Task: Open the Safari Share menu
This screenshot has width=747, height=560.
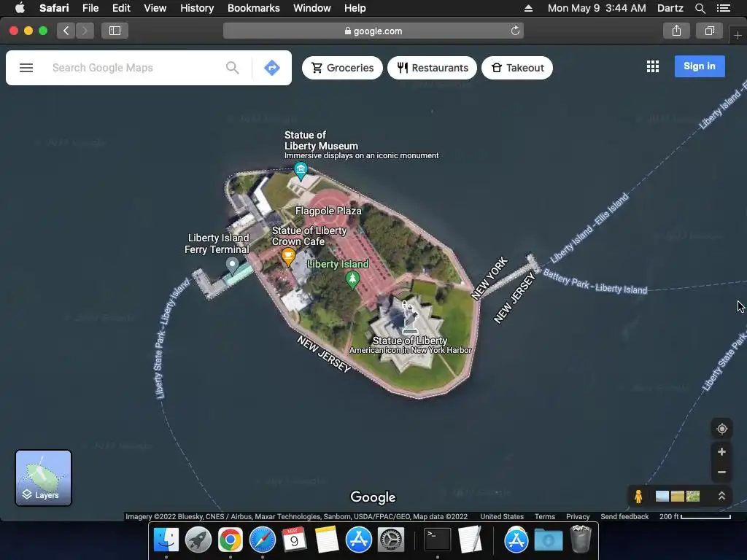Action: [676, 31]
